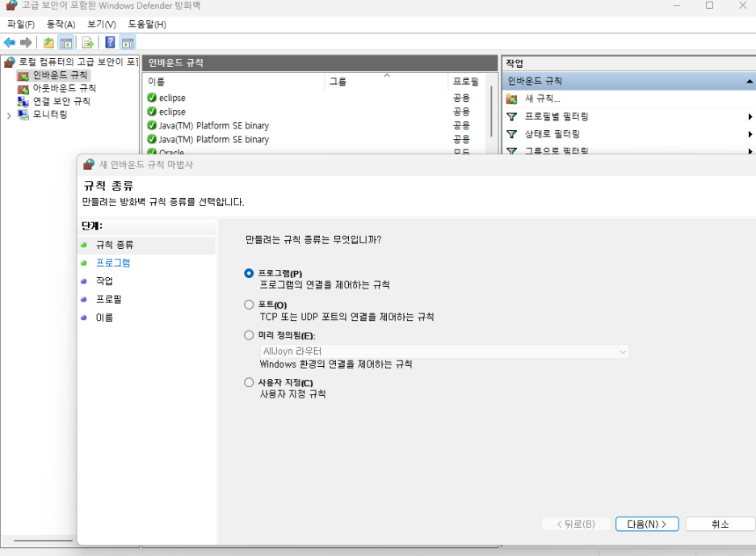Toggle the Show/Hide console tree icon
Viewport: 756px width, 556px height.
(x=66, y=43)
